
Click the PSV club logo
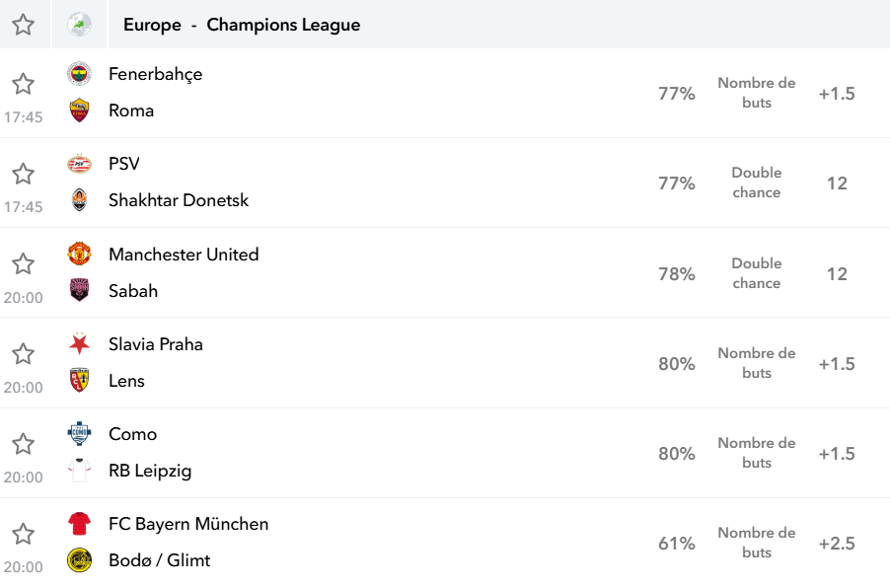coord(80,164)
